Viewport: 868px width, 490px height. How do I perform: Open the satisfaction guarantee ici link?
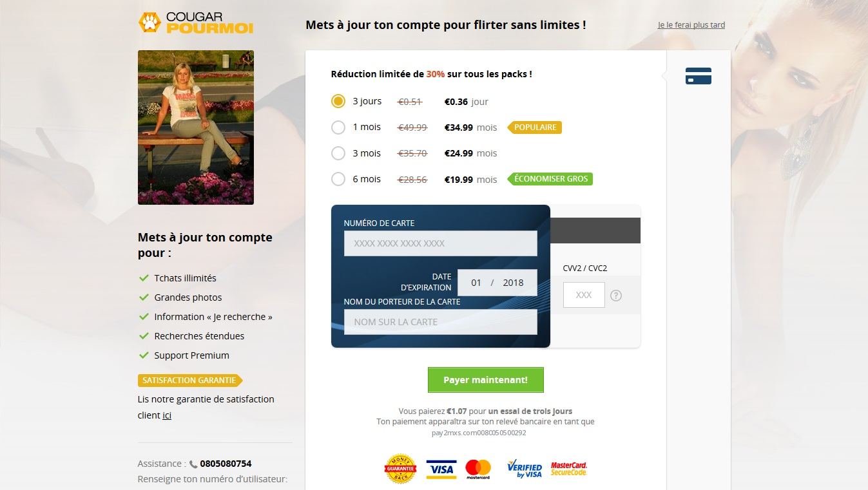tap(167, 415)
